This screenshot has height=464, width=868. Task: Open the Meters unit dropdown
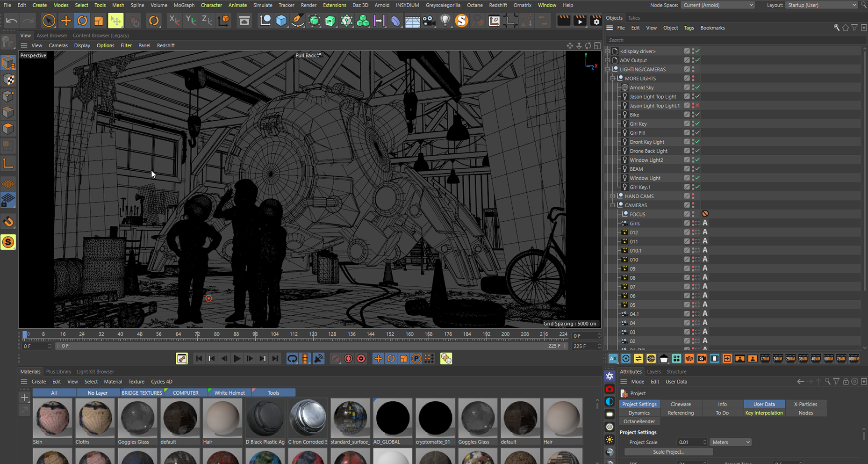click(x=731, y=442)
